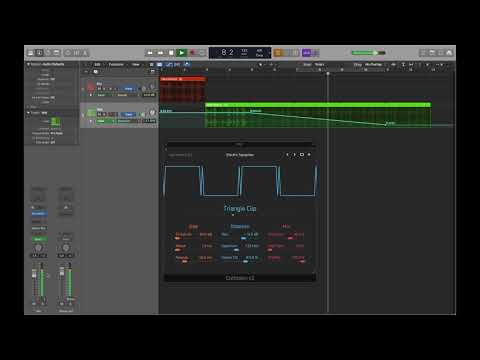Image resolution: width=480 pixels, height=360 pixels.
Task: Open automation parameter dropdown on green track
Action: coord(127,121)
